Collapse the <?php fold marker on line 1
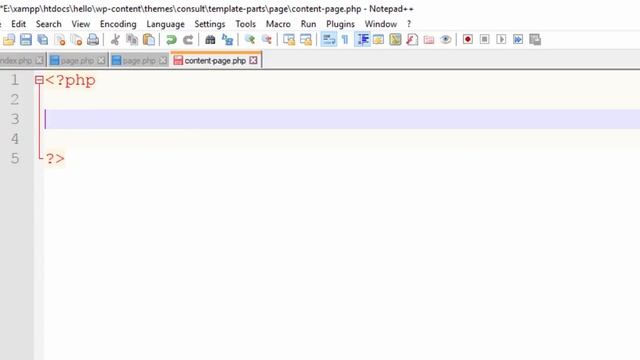Viewport: 640px width, 360px height. (39, 80)
